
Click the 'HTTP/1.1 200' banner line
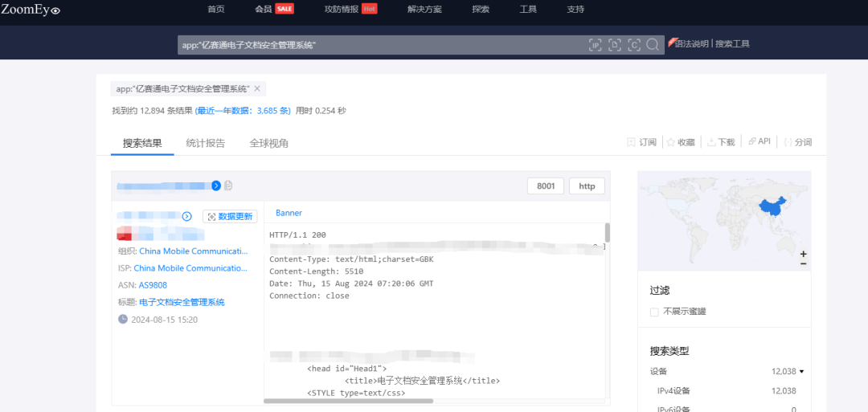pyautogui.click(x=298, y=235)
